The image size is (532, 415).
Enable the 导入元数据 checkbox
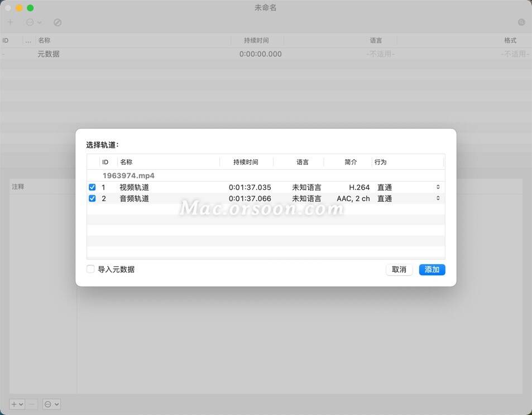[x=90, y=269]
